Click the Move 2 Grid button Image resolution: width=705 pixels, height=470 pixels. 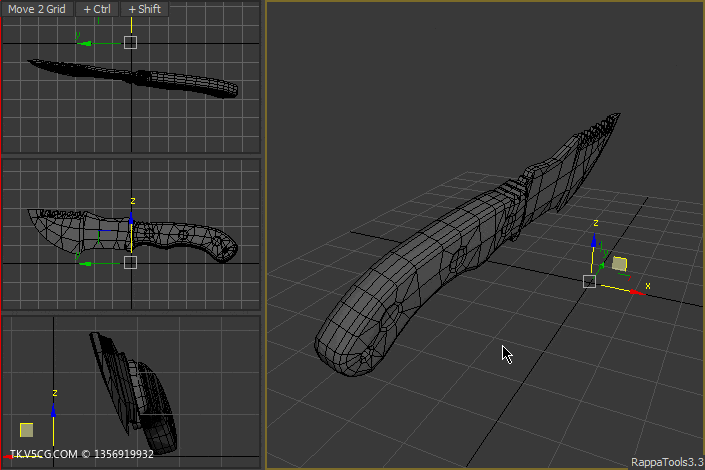click(x=37, y=9)
